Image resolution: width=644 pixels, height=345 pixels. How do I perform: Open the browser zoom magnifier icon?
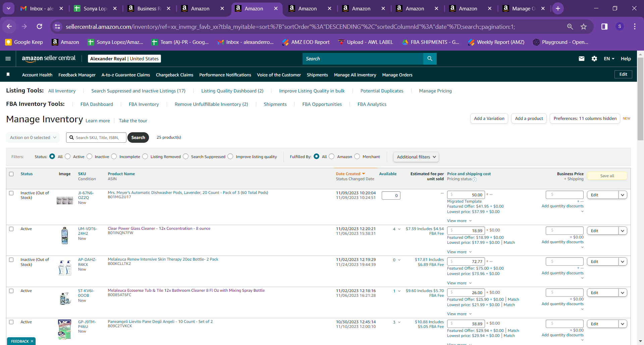coord(570,26)
